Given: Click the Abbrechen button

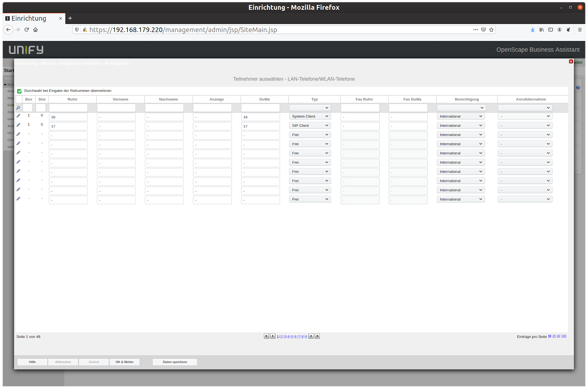Looking at the screenshot, I should tap(63, 362).
